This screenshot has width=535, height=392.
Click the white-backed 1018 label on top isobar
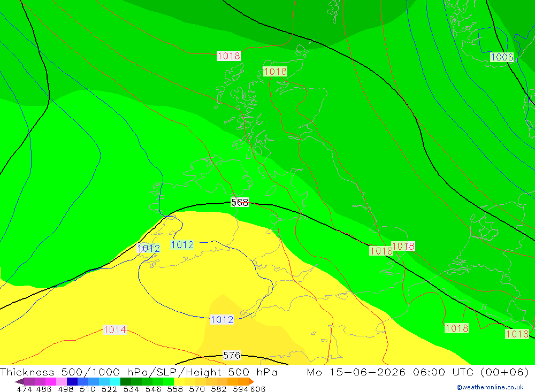coord(228,56)
